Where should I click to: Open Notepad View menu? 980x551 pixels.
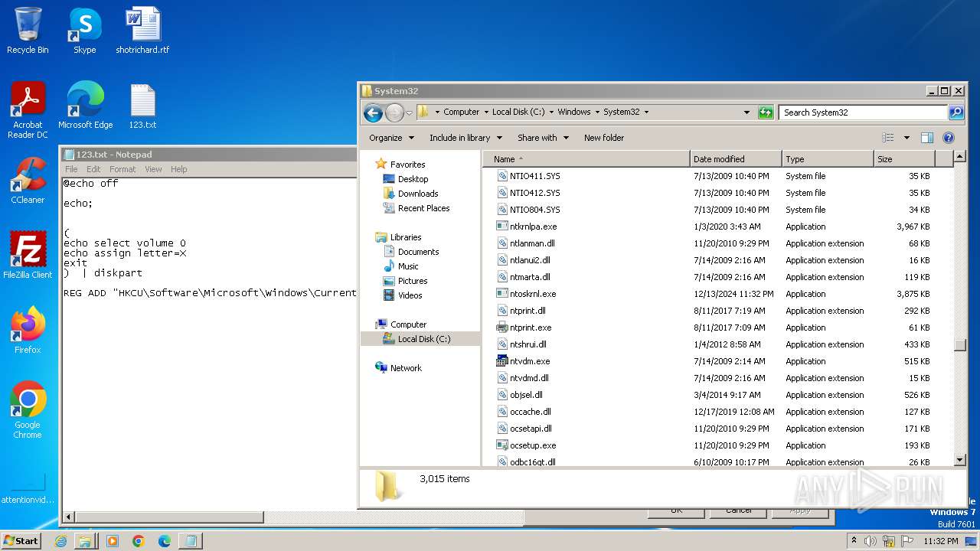(x=153, y=169)
